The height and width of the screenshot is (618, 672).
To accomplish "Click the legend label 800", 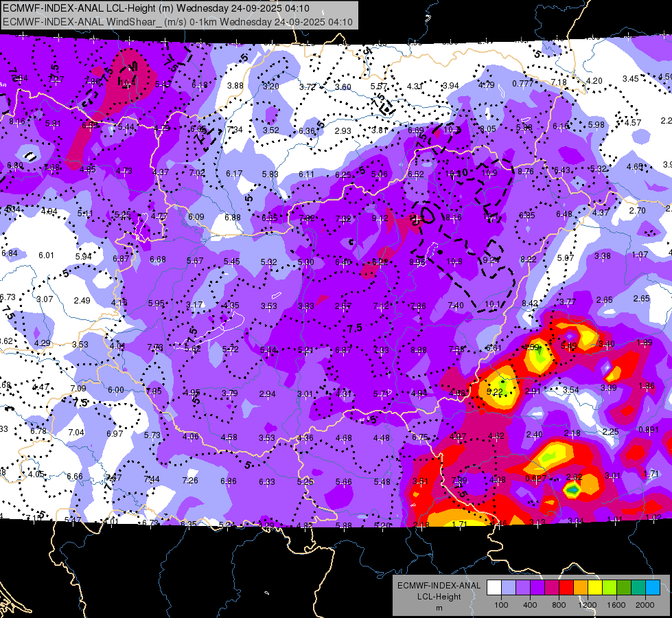I will 559,605.
